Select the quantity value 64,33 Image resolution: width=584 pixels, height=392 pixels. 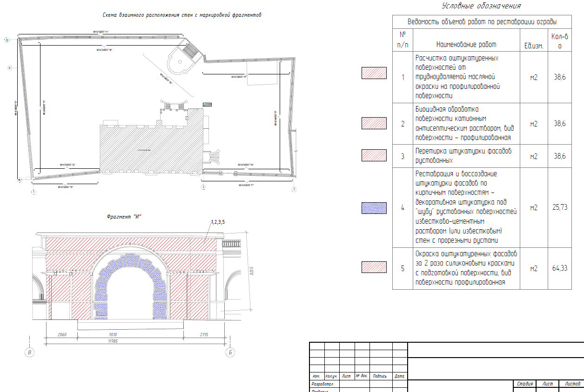[560, 268]
